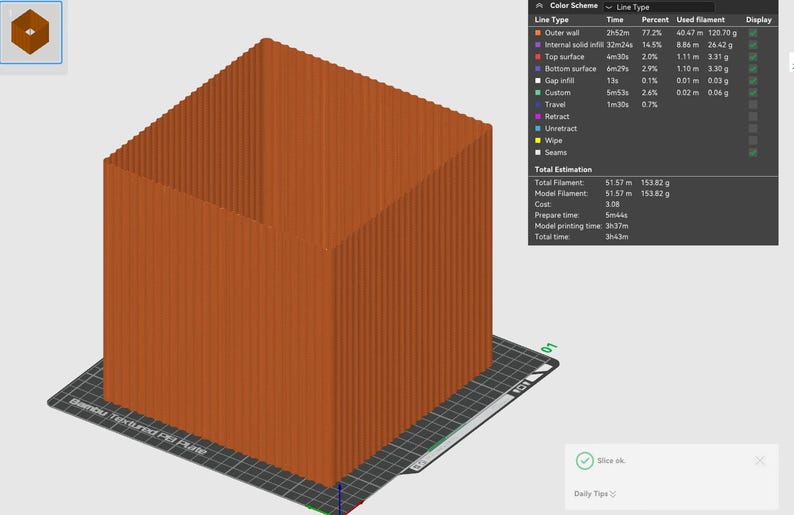Toggle Bottom surface display checkbox

[x=753, y=69]
